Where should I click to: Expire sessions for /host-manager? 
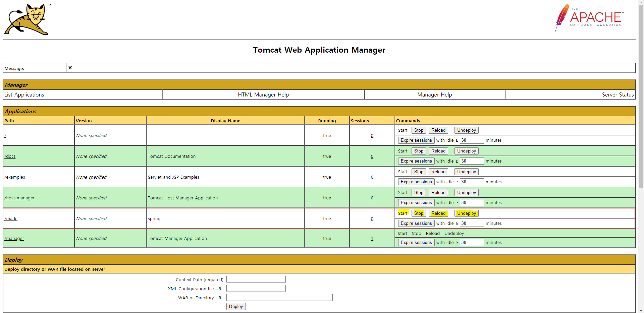click(x=416, y=203)
